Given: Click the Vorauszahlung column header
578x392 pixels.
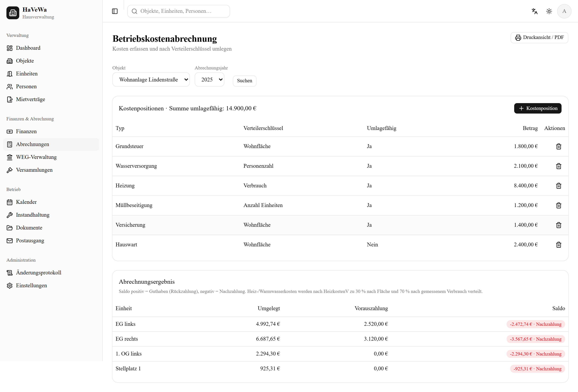Looking at the screenshot, I should 371,309.
